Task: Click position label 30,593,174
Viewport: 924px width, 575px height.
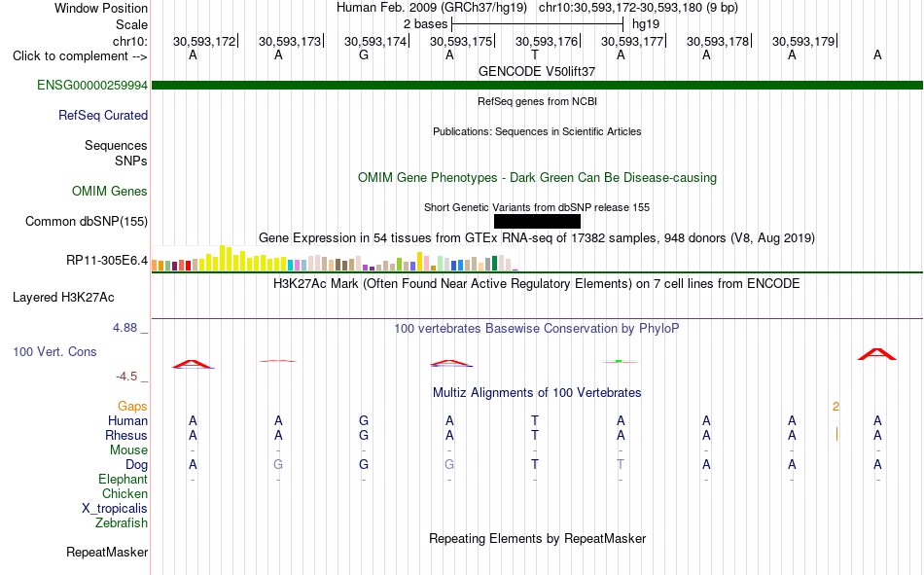Action: pos(375,41)
